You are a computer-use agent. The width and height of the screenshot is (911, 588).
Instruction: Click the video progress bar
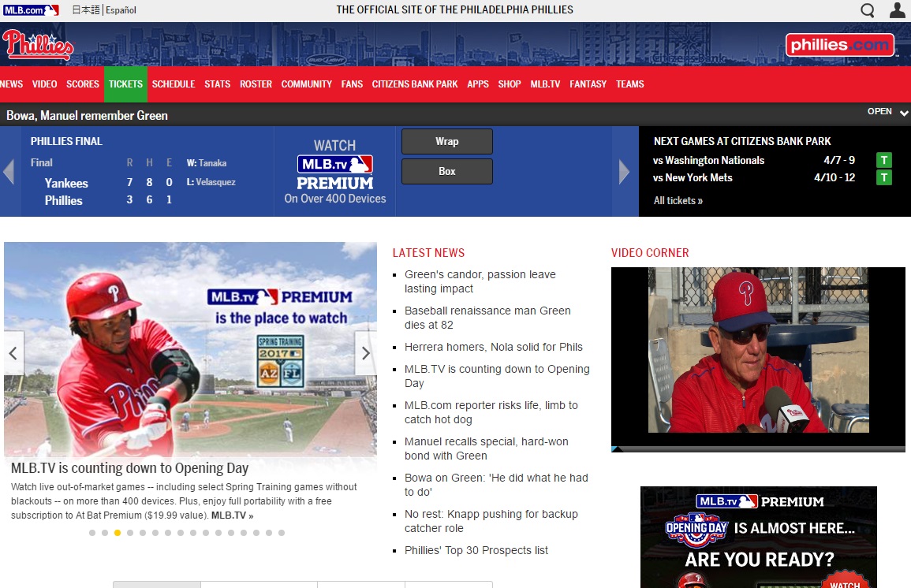point(758,449)
